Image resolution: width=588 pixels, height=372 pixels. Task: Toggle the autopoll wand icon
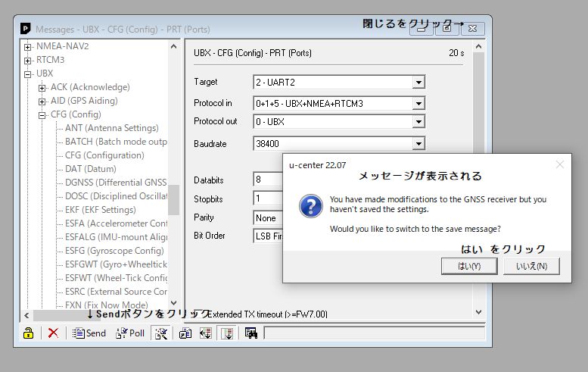tap(161, 333)
